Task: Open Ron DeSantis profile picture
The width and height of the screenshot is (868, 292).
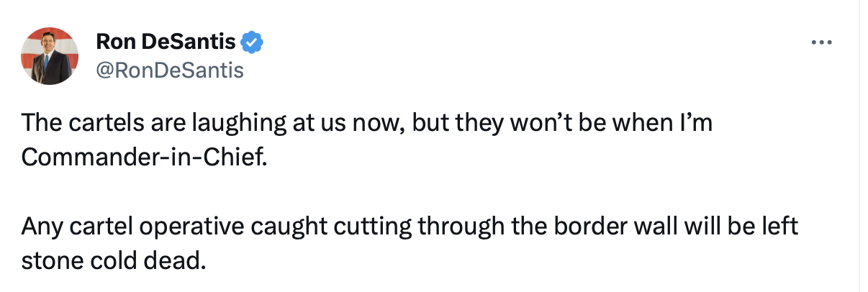Action: click(50, 56)
